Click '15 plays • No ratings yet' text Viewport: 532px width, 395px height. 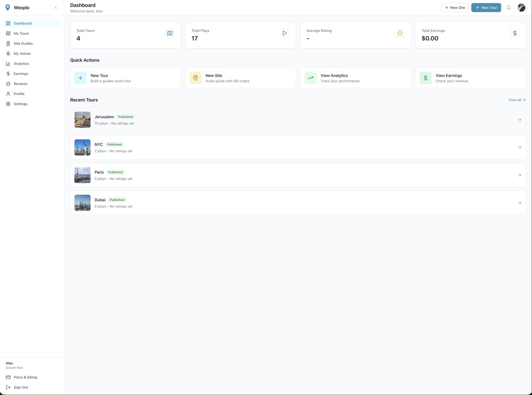pos(114,123)
